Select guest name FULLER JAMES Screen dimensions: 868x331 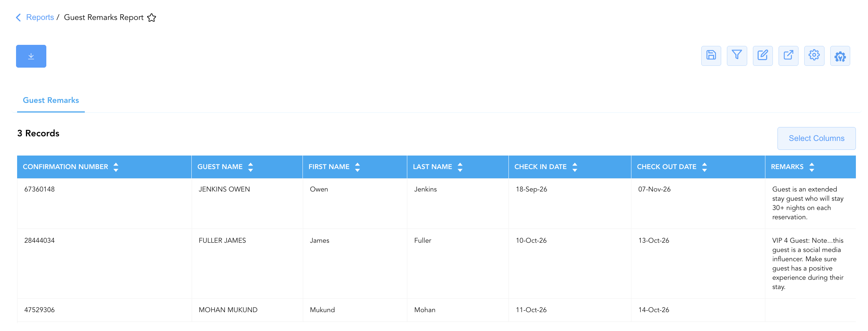[222, 241]
